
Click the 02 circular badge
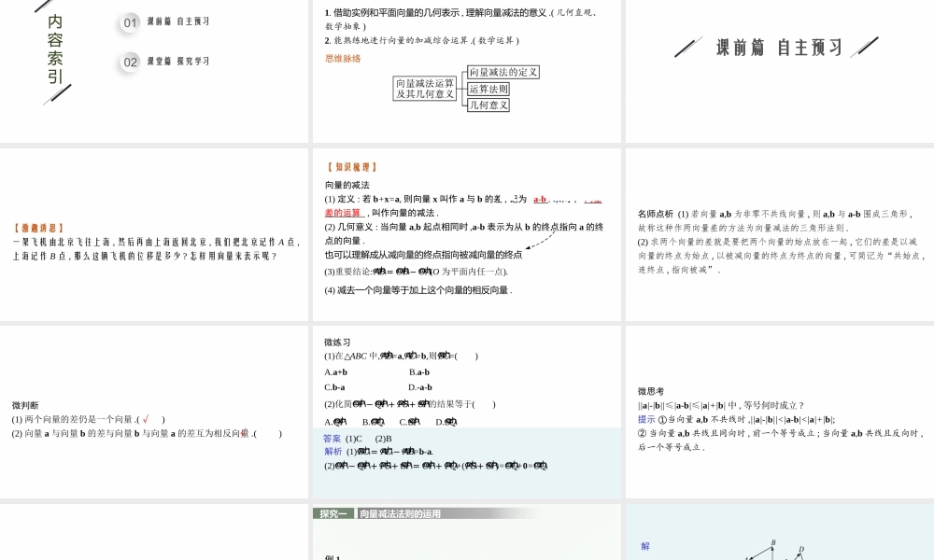pyautogui.click(x=131, y=62)
